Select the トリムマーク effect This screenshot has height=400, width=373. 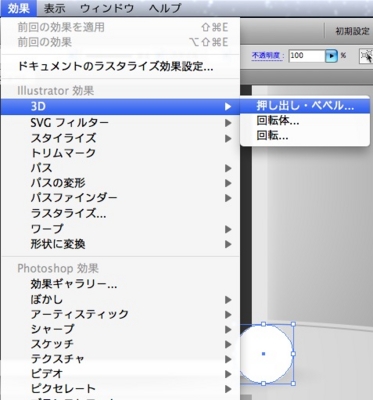tap(120, 153)
